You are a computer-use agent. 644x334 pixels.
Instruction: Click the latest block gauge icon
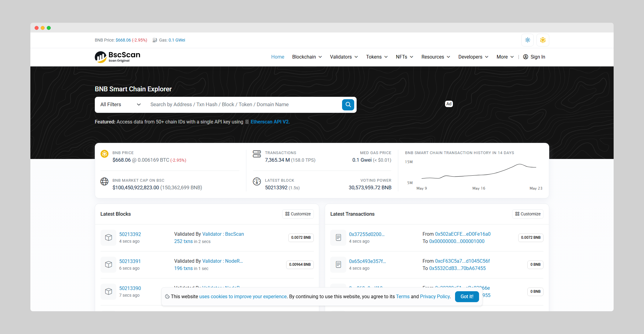tap(257, 181)
